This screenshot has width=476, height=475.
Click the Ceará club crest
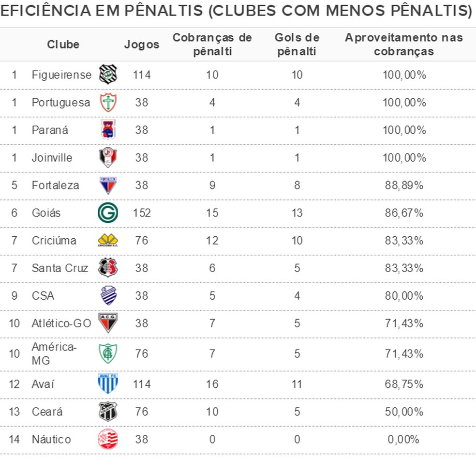click(x=108, y=412)
